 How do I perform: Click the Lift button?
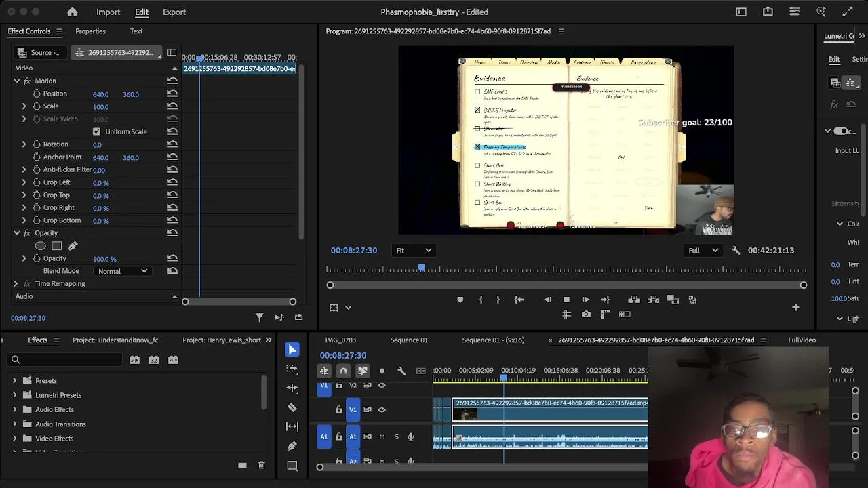pyautogui.click(x=634, y=300)
